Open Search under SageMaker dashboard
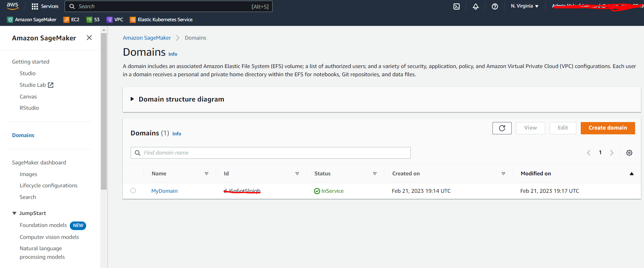 coord(28,197)
